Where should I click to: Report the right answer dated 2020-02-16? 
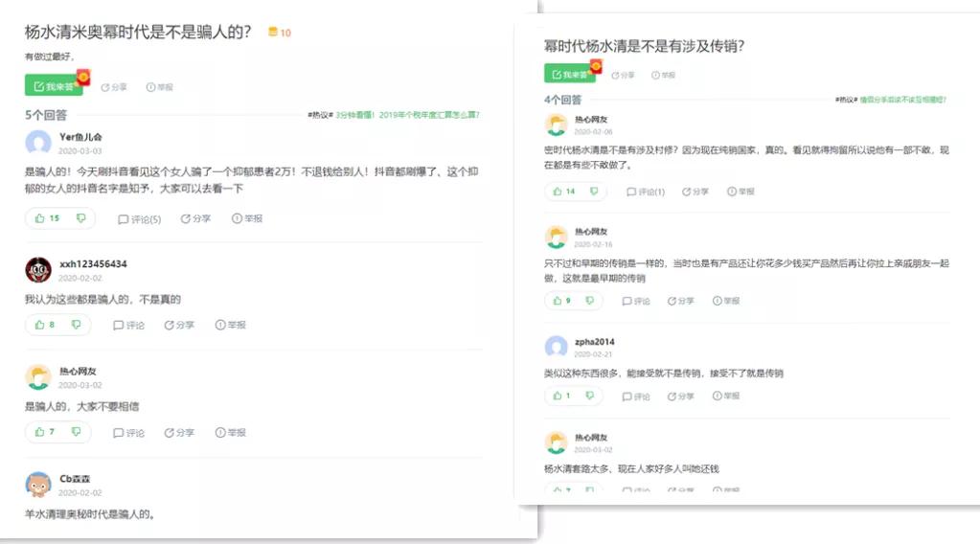726,301
